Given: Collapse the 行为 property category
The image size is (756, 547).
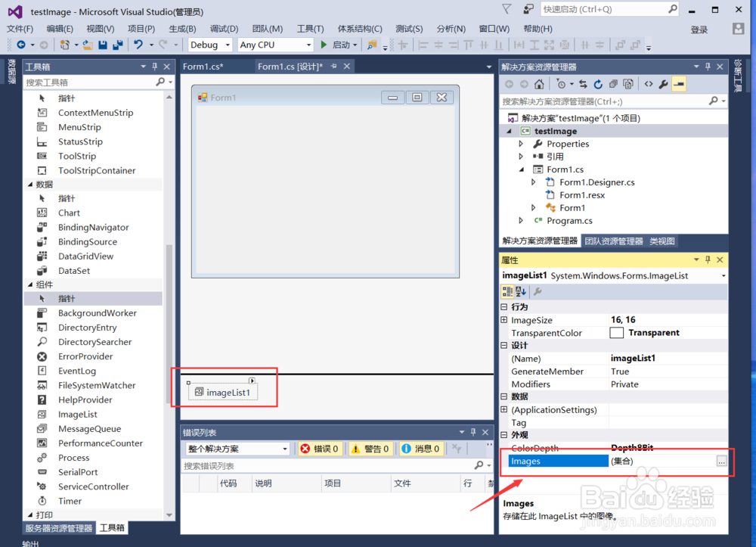Looking at the screenshot, I should pos(504,306).
